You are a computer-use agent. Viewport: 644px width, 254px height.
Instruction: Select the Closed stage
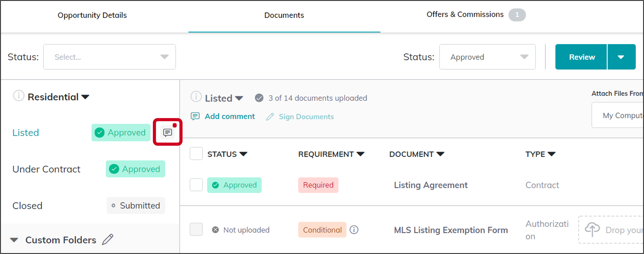pyautogui.click(x=27, y=206)
